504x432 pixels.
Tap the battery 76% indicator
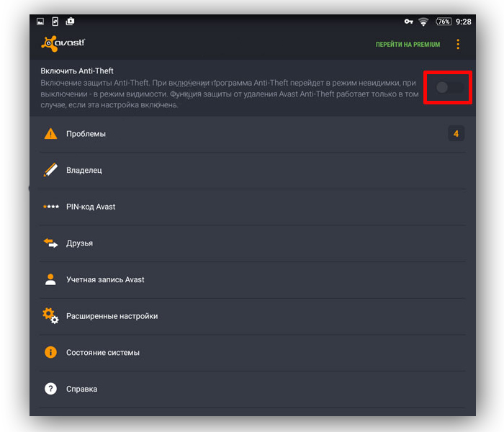coord(444,22)
